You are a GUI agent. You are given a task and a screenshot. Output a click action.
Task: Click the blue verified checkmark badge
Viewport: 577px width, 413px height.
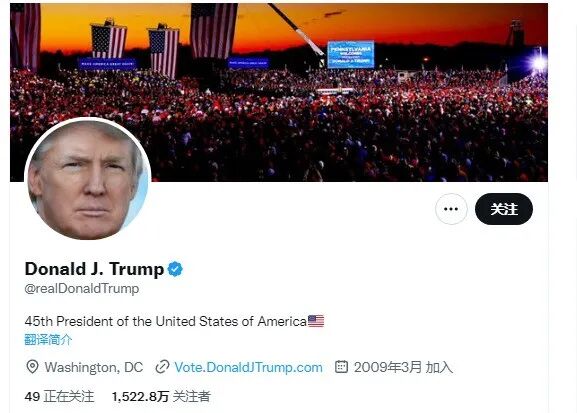(175, 269)
